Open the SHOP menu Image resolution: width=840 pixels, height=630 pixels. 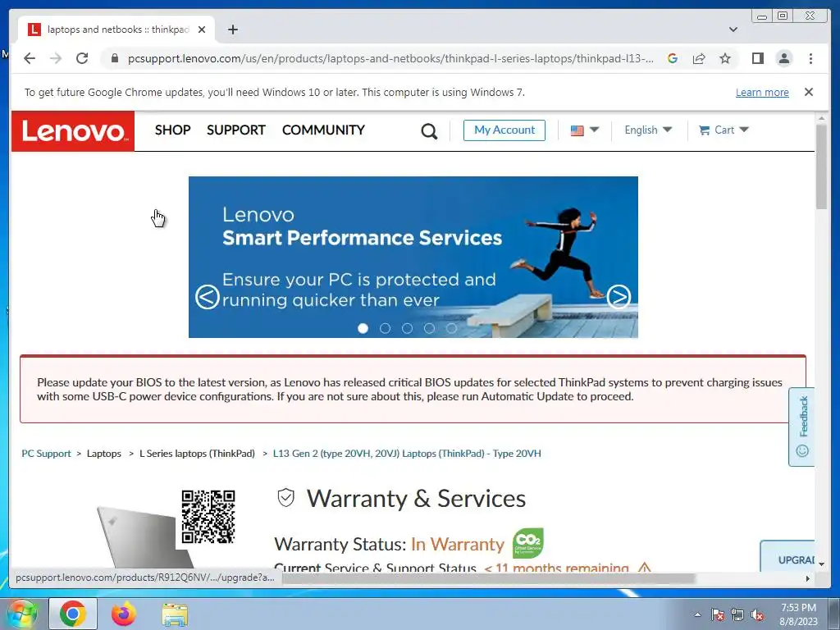tap(172, 130)
